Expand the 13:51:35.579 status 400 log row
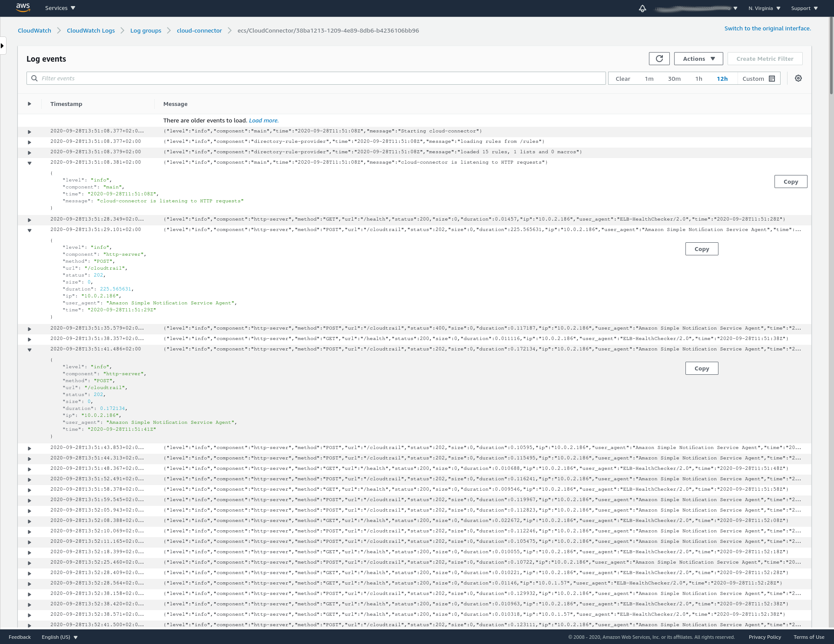834x644 pixels. point(30,329)
